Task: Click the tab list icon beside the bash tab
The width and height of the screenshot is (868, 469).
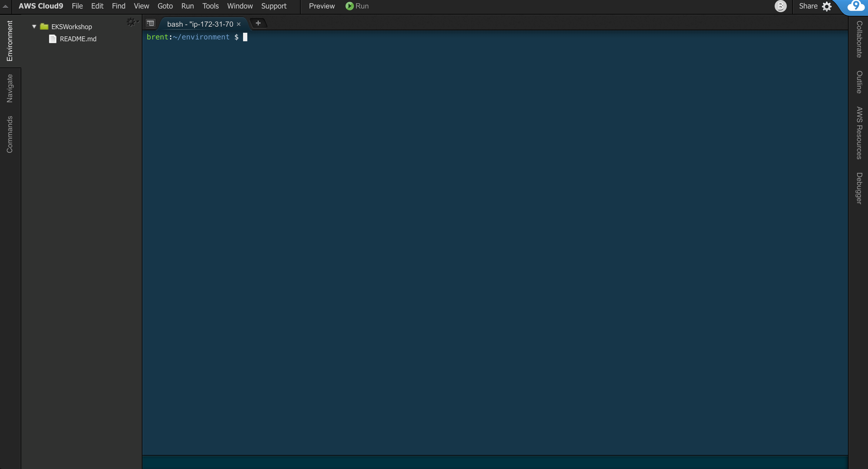Action: [x=150, y=23]
